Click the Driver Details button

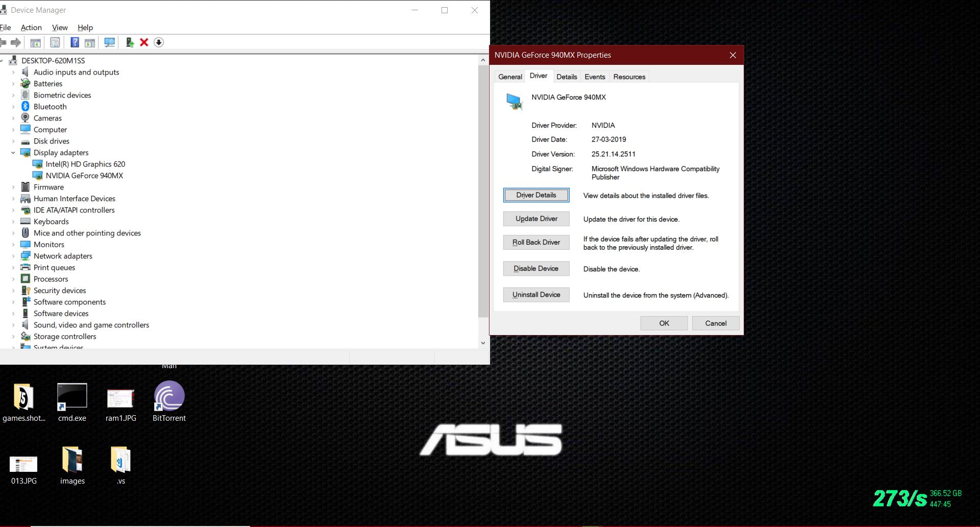pyautogui.click(x=536, y=195)
